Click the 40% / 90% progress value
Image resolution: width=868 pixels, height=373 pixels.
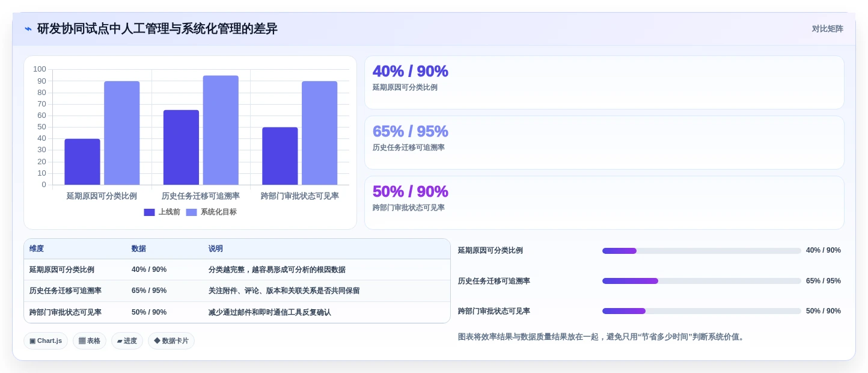tap(824, 250)
